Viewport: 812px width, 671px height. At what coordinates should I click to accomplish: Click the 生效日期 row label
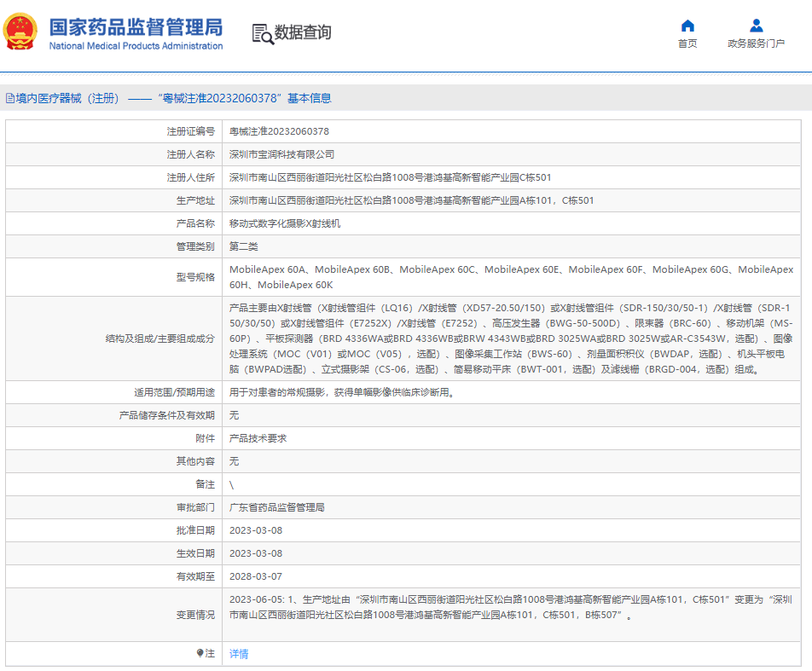coord(195,553)
